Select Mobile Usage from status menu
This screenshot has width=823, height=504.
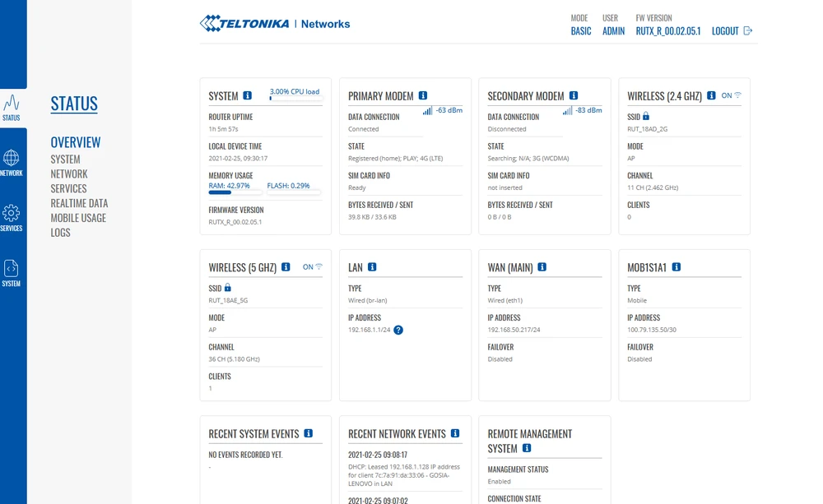(78, 218)
